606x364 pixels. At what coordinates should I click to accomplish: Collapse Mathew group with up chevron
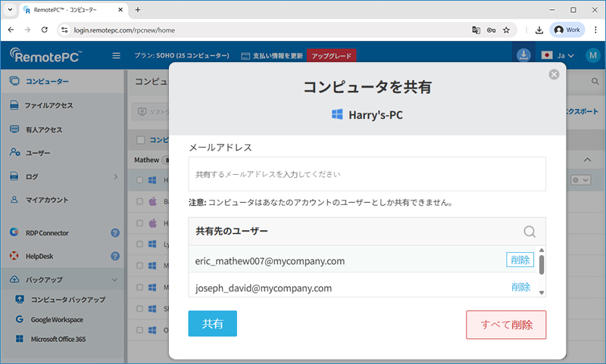588,160
